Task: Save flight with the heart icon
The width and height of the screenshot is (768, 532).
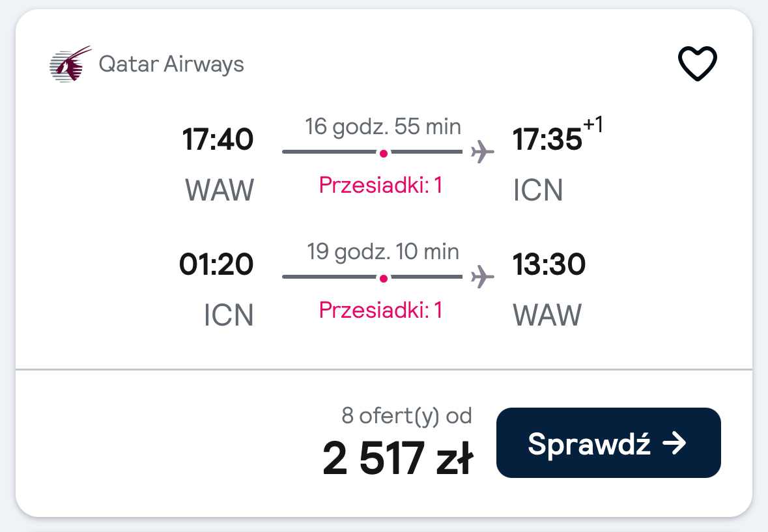Action: pos(698,63)
